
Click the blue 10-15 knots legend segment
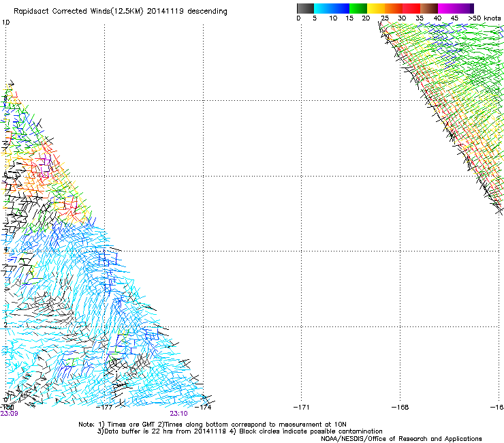[341, 8]
